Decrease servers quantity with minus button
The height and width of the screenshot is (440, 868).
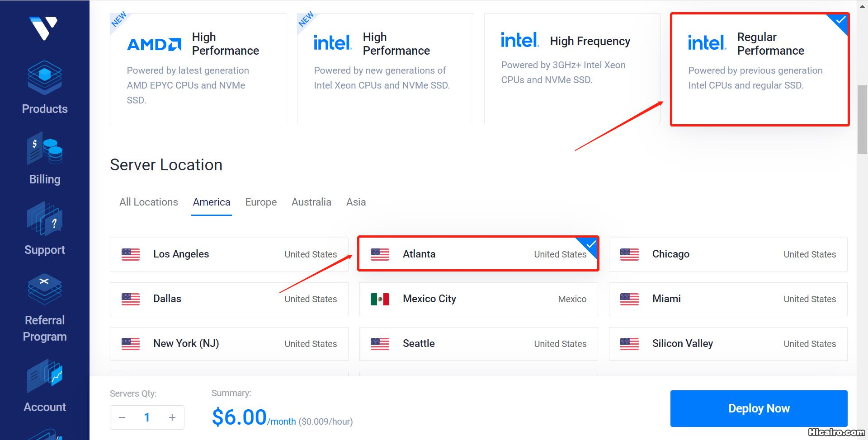(x=122, y=417)
